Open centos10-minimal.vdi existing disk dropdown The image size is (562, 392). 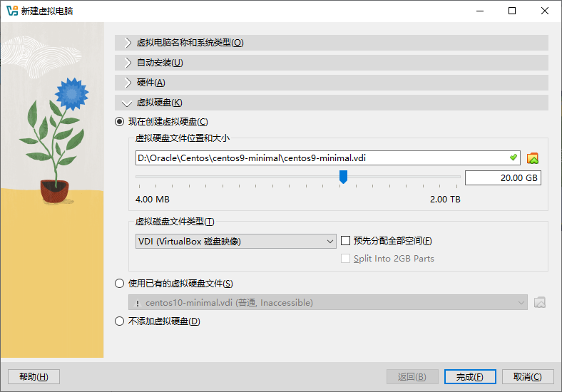(328, 302)
